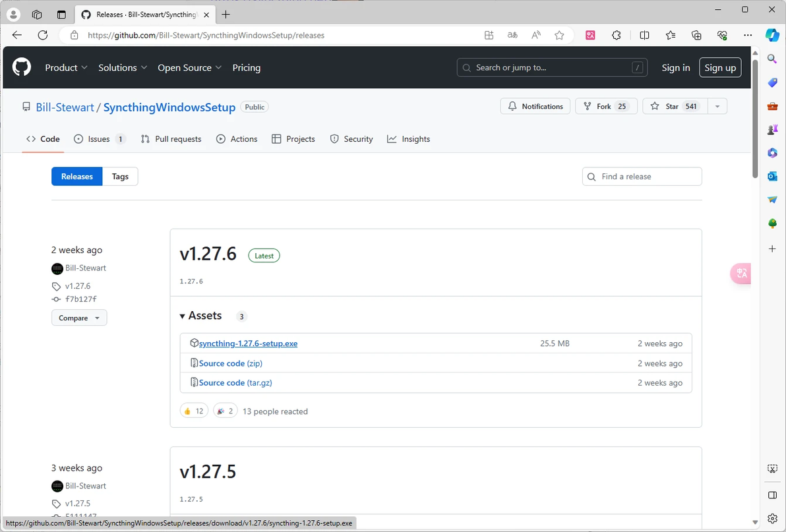The width and height of the screenshot is (786, 532).
Task: Open sidebar Search magnifier icon
Action: click(772, 59)
